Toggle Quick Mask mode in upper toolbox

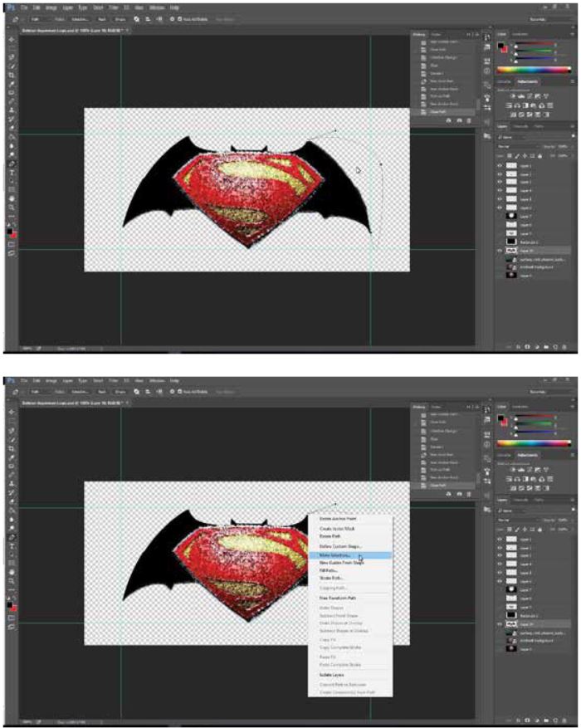(12, 245)
